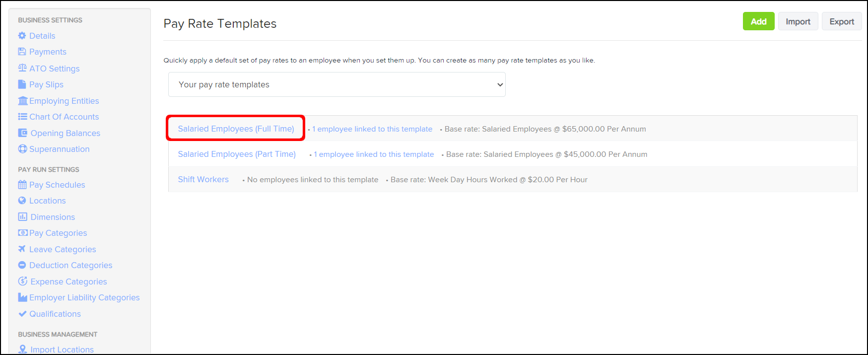Click the calendar icon beside Pay Schedules
This screenshot has width=868, height=355.
pos(22,185)
